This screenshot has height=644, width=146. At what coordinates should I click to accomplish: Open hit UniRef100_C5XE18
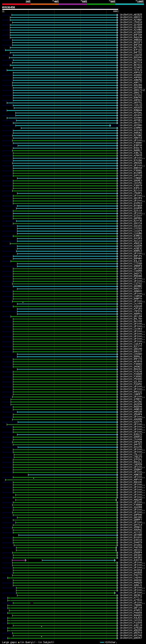131,22
